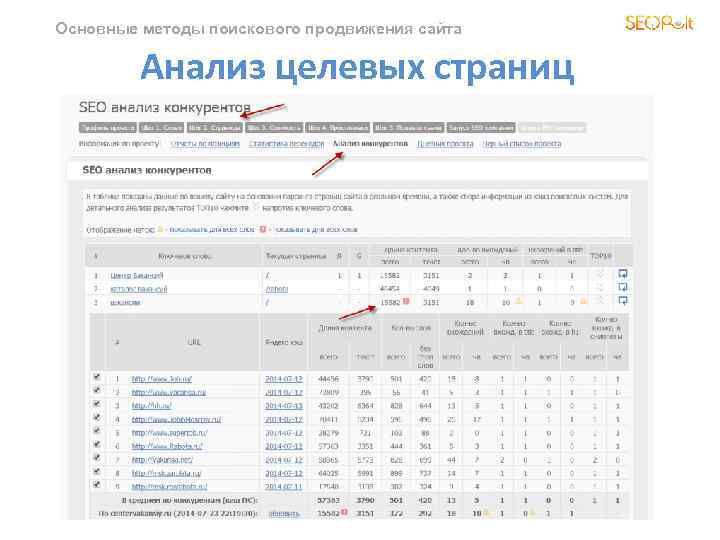Click the blue report icon in the Центр вакансий row

click(623, 274)
